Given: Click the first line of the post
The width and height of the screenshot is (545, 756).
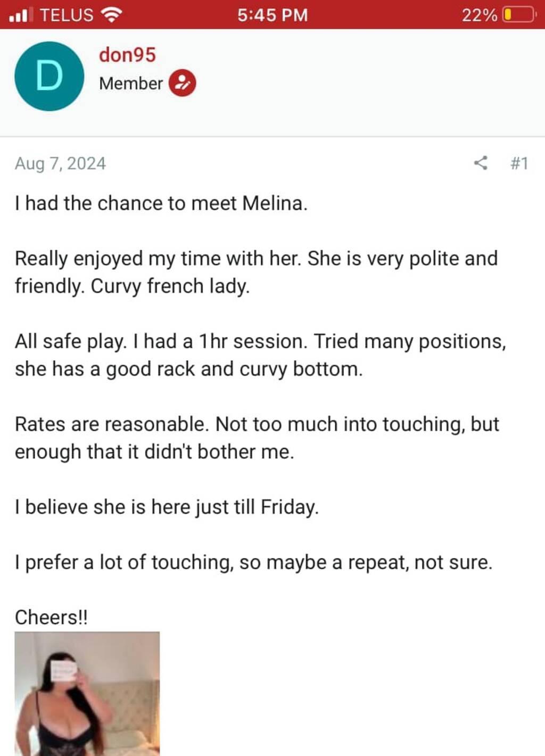Looking at the screenshot, I should pos(161,203).
